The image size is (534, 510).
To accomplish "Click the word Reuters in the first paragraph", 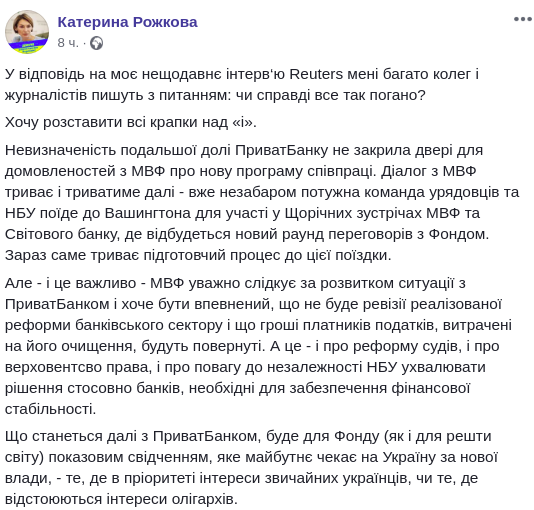I will coord(316,74).
